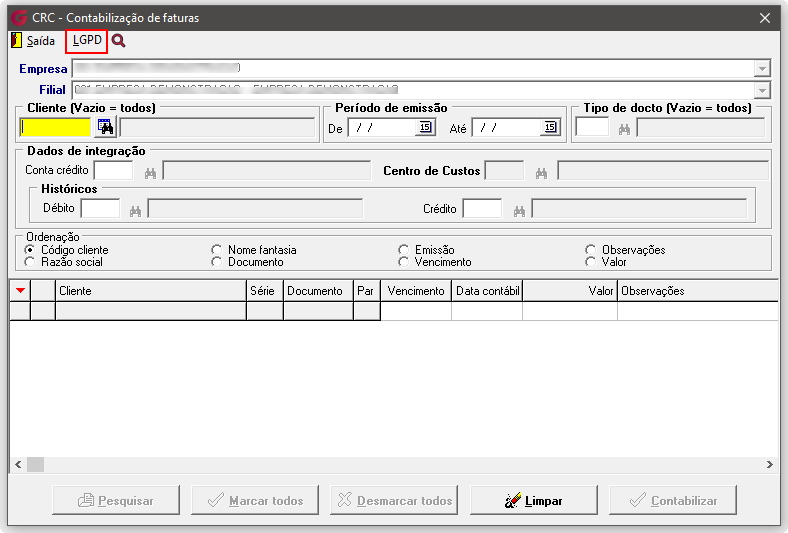Click the Série column header

[x=265, y=291]
